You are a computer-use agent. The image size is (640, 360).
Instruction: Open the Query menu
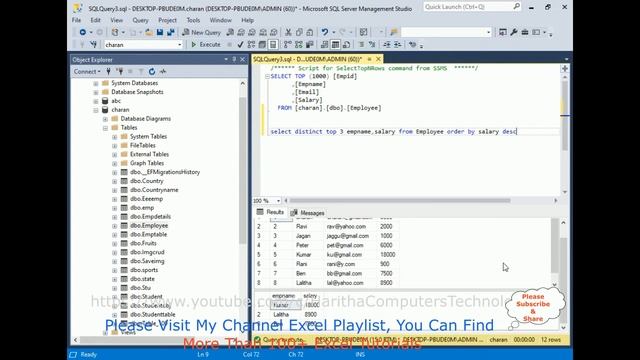point(140,20)
